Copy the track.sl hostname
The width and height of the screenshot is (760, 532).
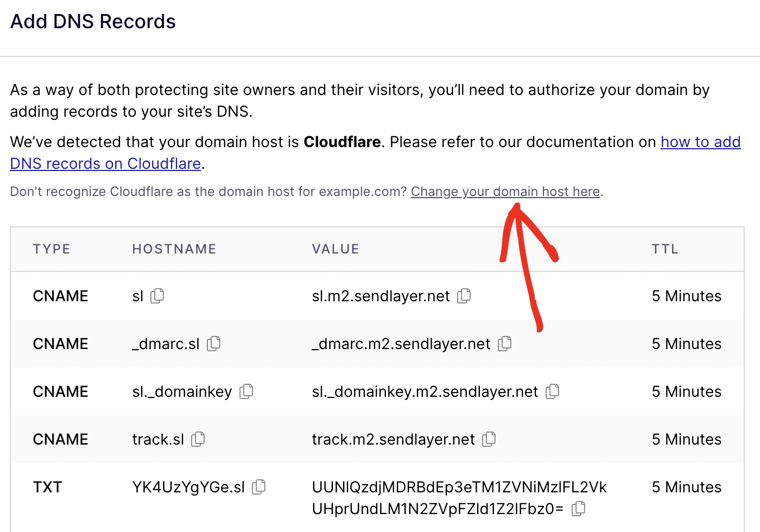(198, 439)
